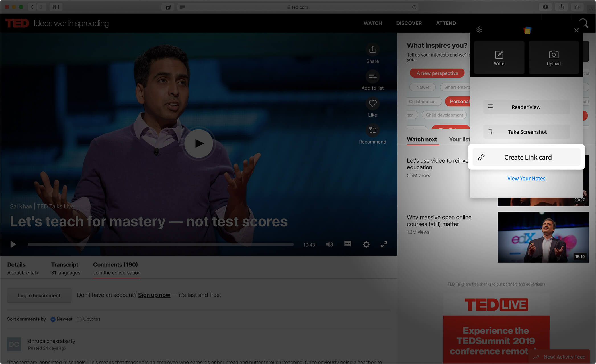596x364 pixels.
Task: Toggle the Child development interest tag
Action: click(444, 115)
